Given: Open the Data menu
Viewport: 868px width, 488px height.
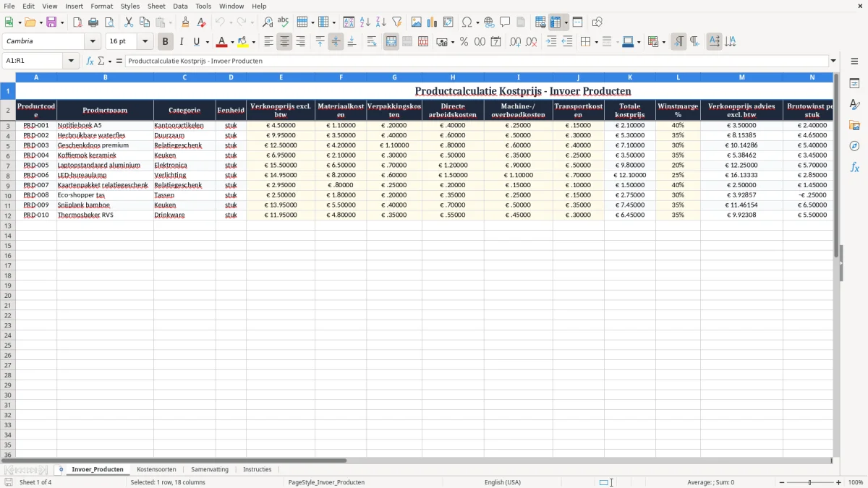Looking at the screenshot, I should coord(180,6).
